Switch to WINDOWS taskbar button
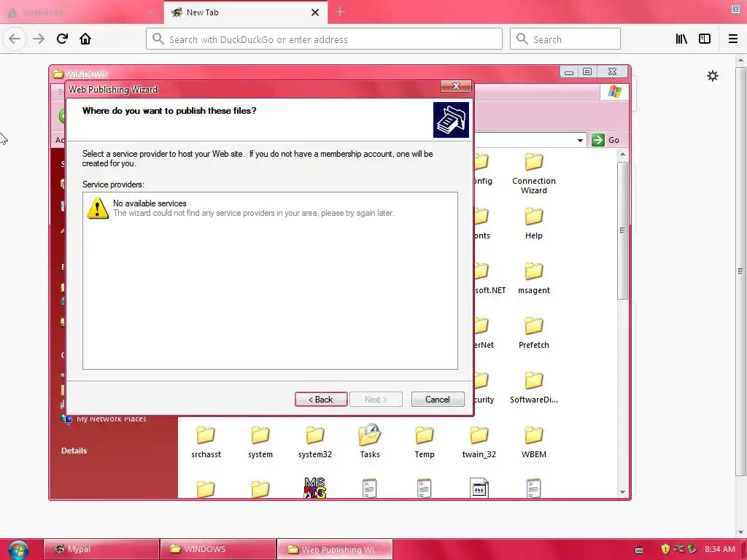This screenshot has height=560, width=747. tap(217, 549)
